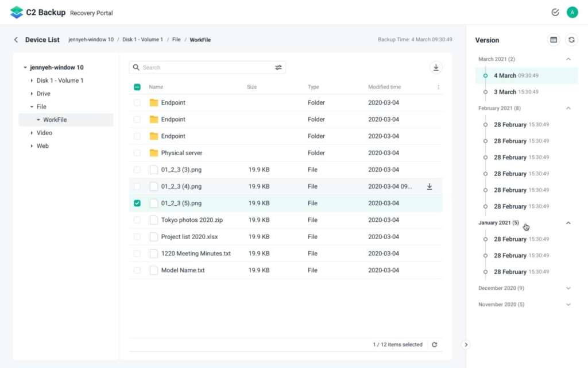588x368 pixels.
Task: Uncheck the 01_2_3 (5).png checkbox
Action: 137,203
